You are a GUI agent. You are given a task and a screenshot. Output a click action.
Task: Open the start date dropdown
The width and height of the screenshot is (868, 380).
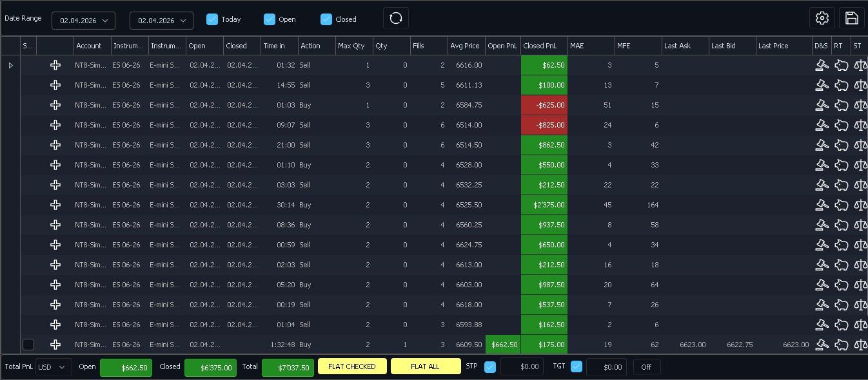click(83, 21)
